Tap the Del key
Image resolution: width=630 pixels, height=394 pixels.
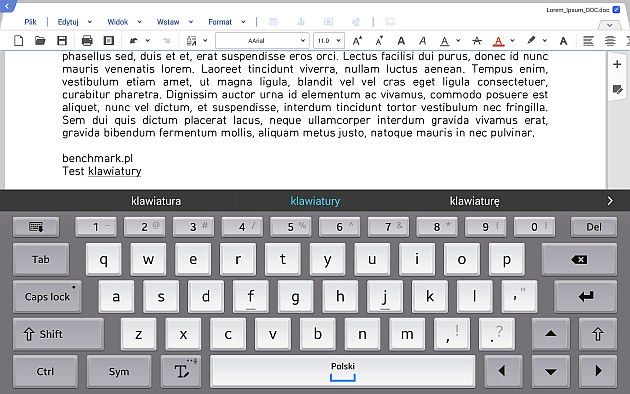point(594,227)
